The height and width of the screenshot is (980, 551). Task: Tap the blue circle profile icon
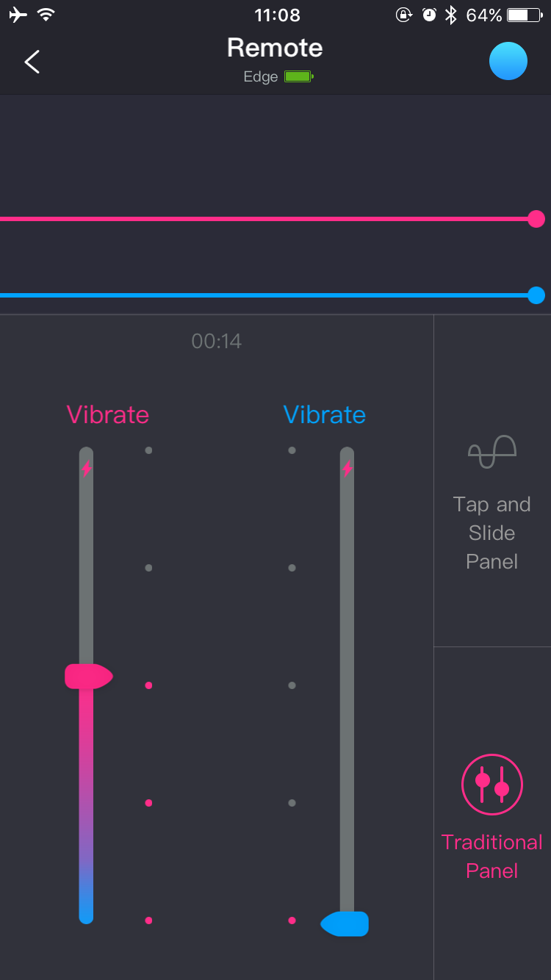tap(508, 61)
